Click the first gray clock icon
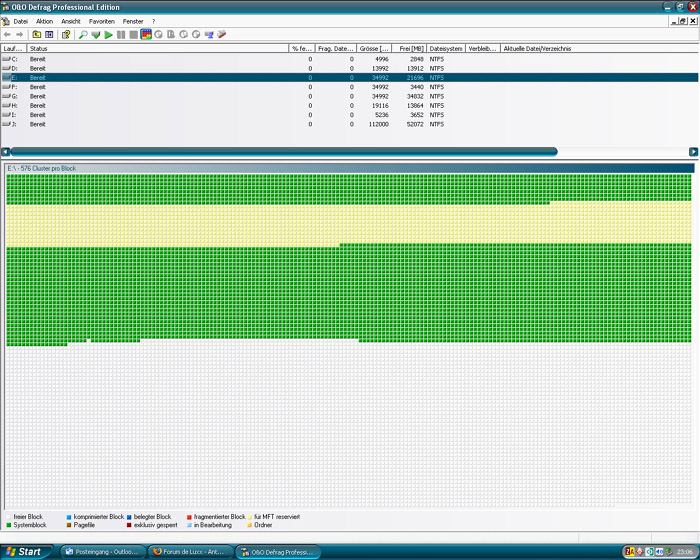 (x=158, y=34)
